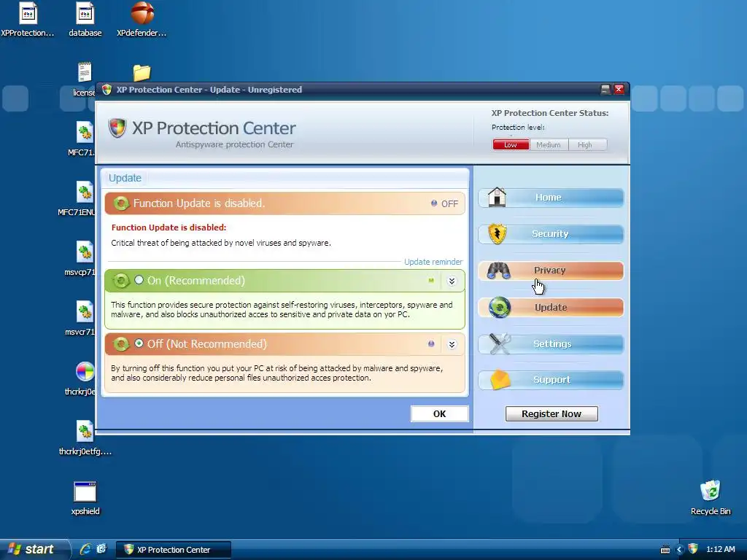
Task: Select the desktop folder icon
Action: click(142, 73)
